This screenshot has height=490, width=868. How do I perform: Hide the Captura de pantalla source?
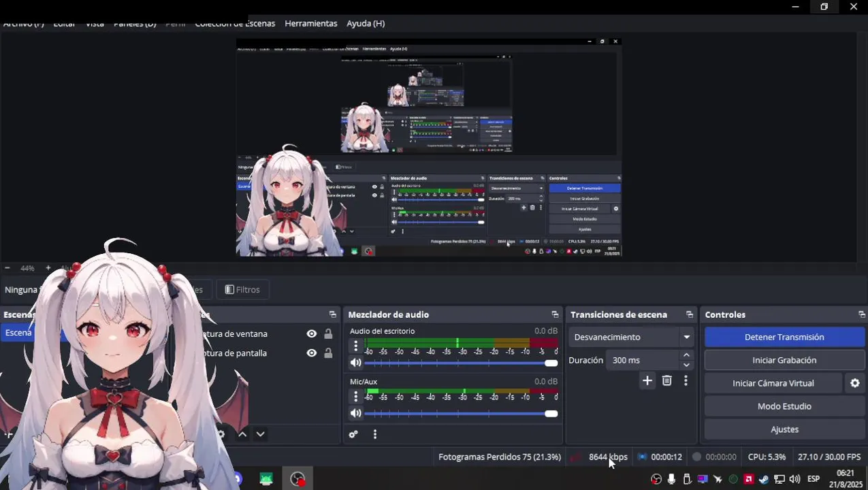(311, 353)
